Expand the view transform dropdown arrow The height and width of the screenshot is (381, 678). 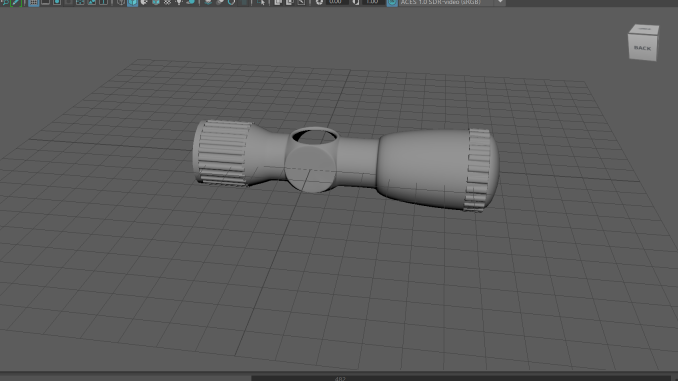(500, 2)
